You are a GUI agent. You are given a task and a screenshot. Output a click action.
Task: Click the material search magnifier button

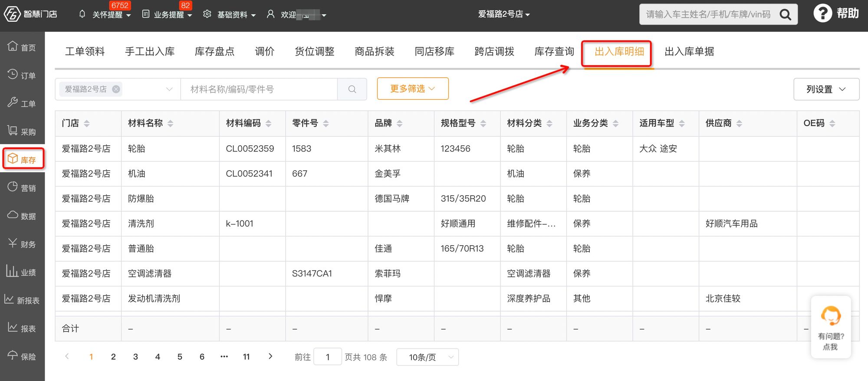click(352, 89)
